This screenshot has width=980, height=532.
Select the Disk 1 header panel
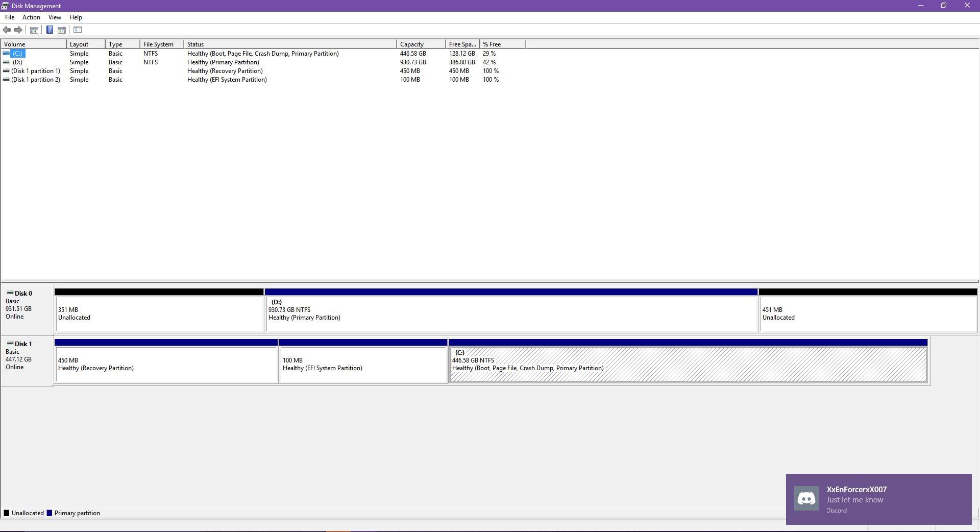coord(27,360)
